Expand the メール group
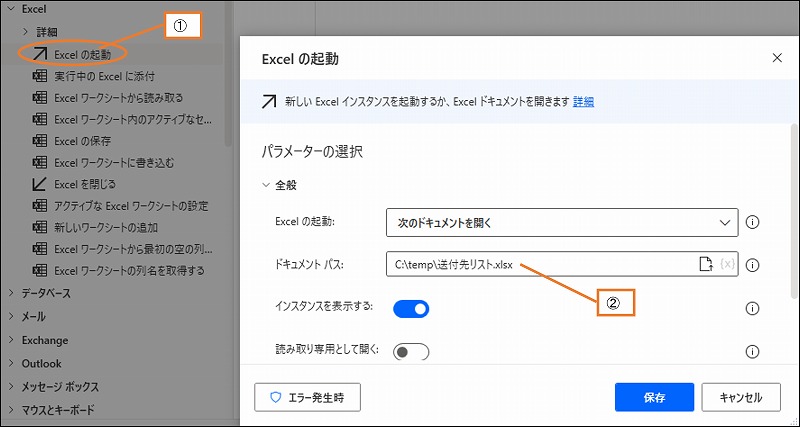This screenshot has height=427, width=800. pyautogui.click(x=11, y=316)
